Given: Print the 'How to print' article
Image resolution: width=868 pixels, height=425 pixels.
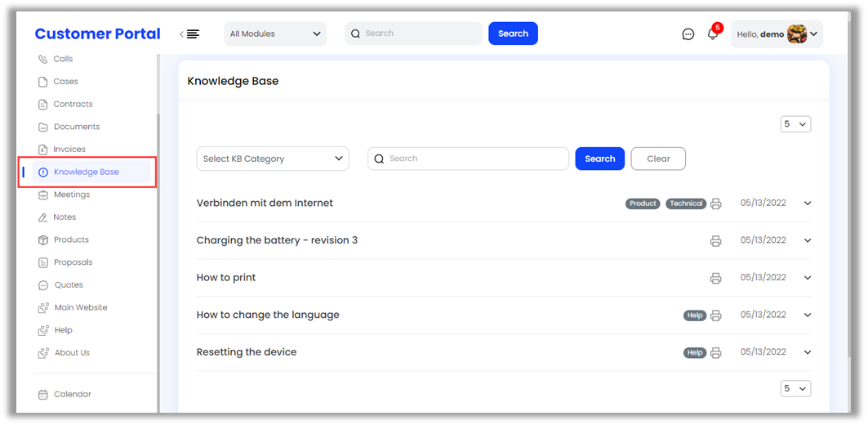Looking at the screenshot, I should (x=716, y=278).
